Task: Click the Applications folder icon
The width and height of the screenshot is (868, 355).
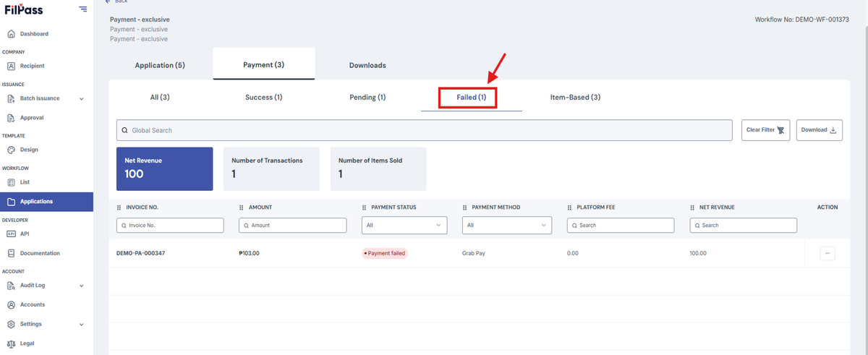Action: click(x=11, y=202)
